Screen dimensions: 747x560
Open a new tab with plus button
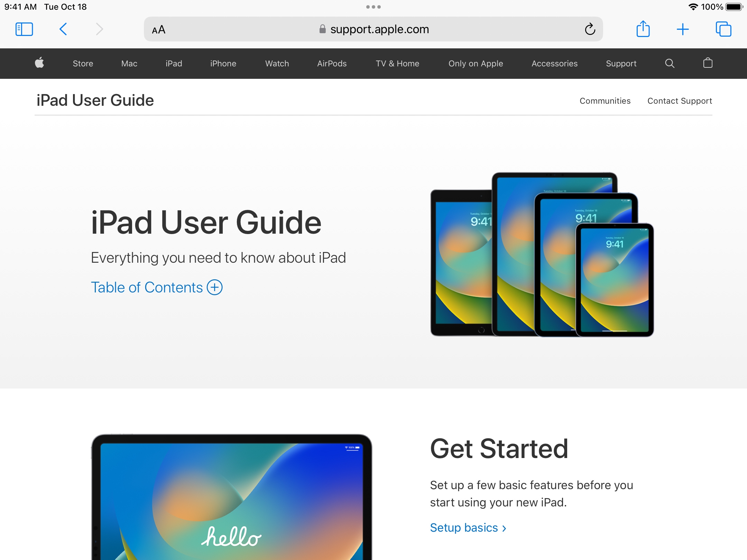pyautogui.click(x=683, y=29)
